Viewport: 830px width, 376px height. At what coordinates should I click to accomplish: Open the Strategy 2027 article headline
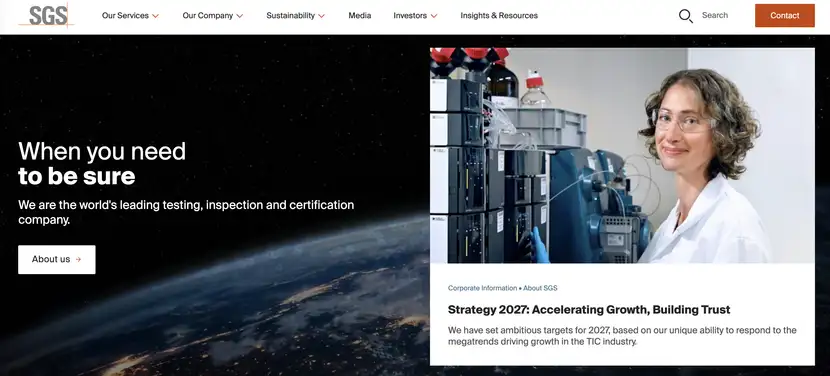click(x=589, y=310)
